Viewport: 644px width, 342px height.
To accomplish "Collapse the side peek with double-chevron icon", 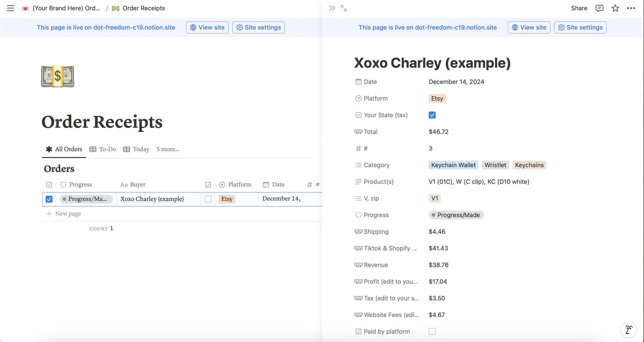I will click(x=331, y=7).
